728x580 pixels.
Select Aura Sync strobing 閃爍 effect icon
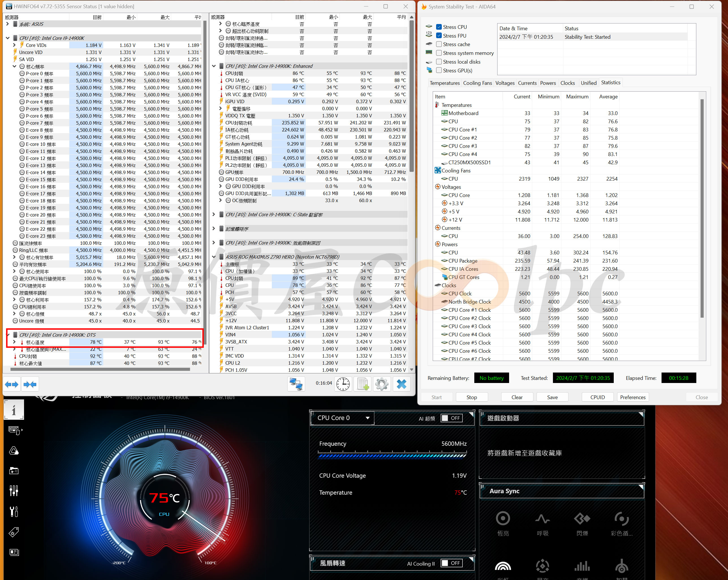click(x=582, y=518)
